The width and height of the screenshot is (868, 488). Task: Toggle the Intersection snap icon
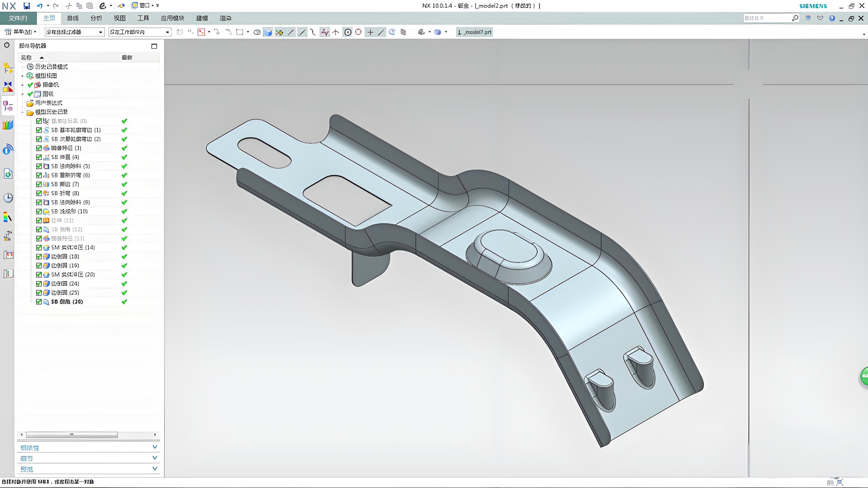pos(336,32)
